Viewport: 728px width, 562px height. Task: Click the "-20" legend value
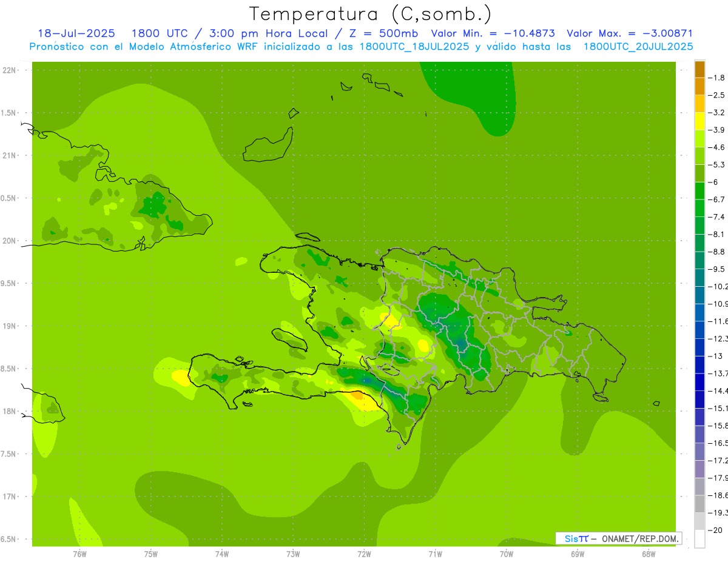(716, 530)
